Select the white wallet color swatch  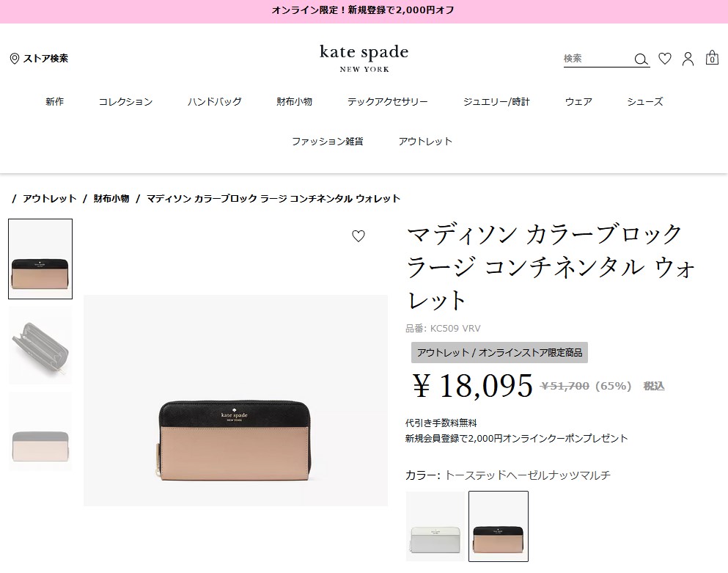[435, 526]
